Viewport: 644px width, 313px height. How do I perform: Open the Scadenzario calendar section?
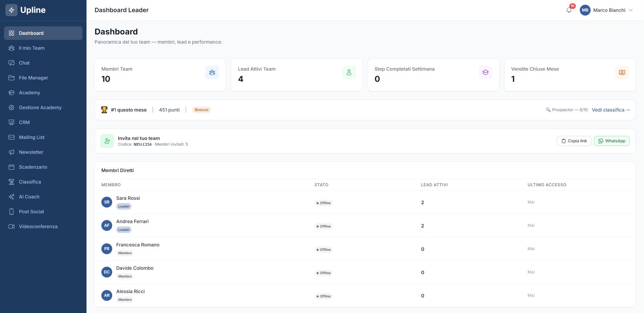(x=33, y=167)
